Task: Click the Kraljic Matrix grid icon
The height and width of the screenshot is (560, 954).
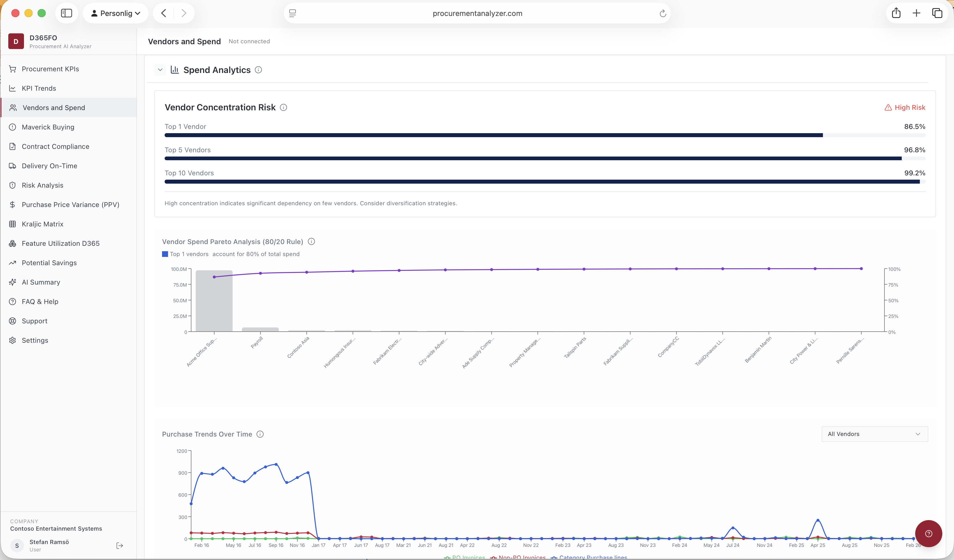Action: (x=13, y=224)
